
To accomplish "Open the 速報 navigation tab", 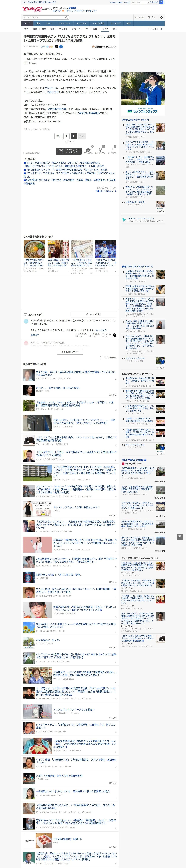I will pyautogui.click(x=38, y=24).
